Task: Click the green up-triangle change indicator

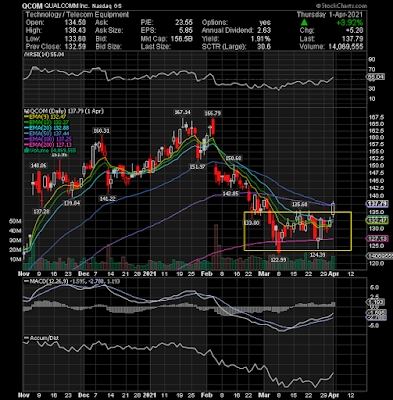Action: pos(304,22)
